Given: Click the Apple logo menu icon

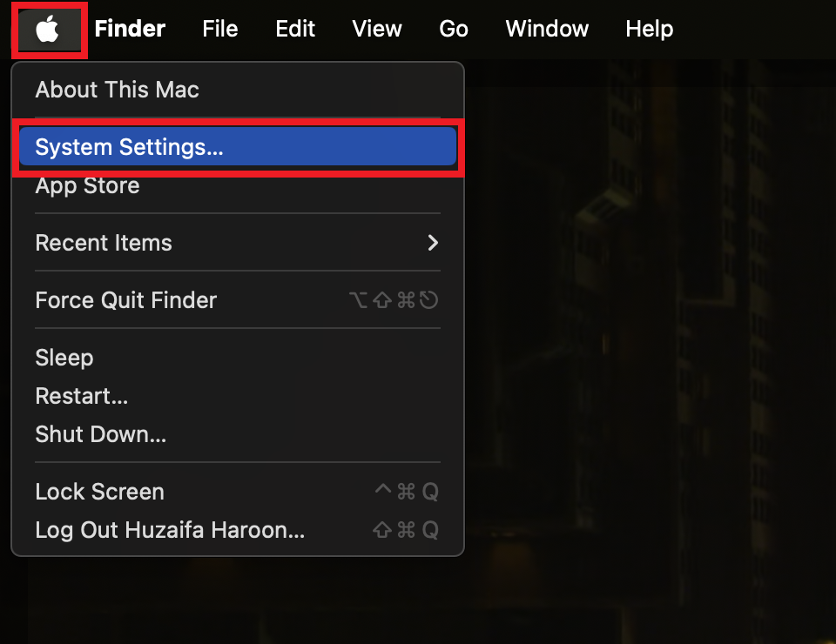Looking at the screenshot, I should [48, 30].
